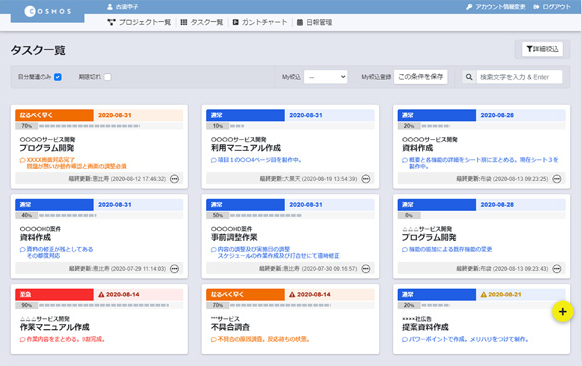
Task: Click the 90% progress bar on 作業マニュアル作成
Action: point(99,305)
